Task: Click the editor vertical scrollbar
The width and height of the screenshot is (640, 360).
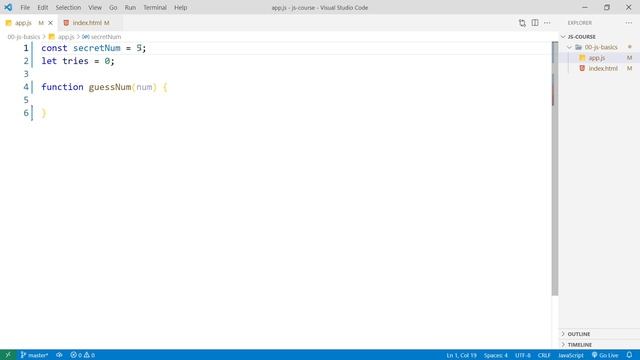Action: tap(555, 169)
